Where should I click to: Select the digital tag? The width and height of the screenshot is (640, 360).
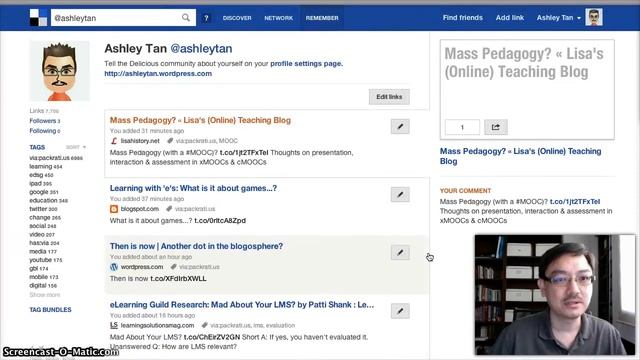43,286
